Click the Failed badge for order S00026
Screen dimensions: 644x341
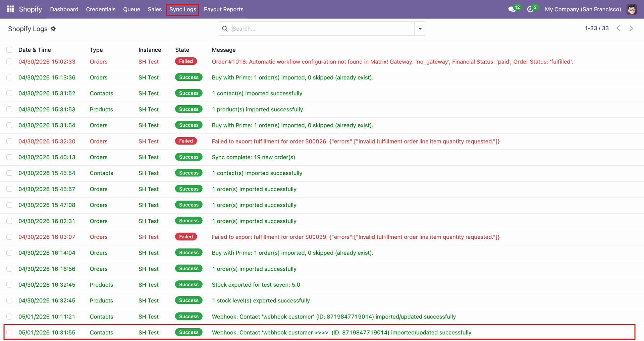coord(186,141)
